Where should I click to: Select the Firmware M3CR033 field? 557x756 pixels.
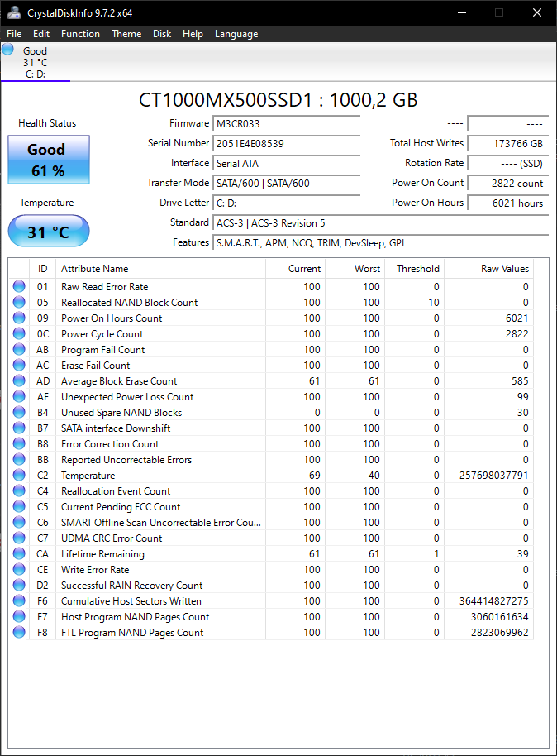coord(286,123)
